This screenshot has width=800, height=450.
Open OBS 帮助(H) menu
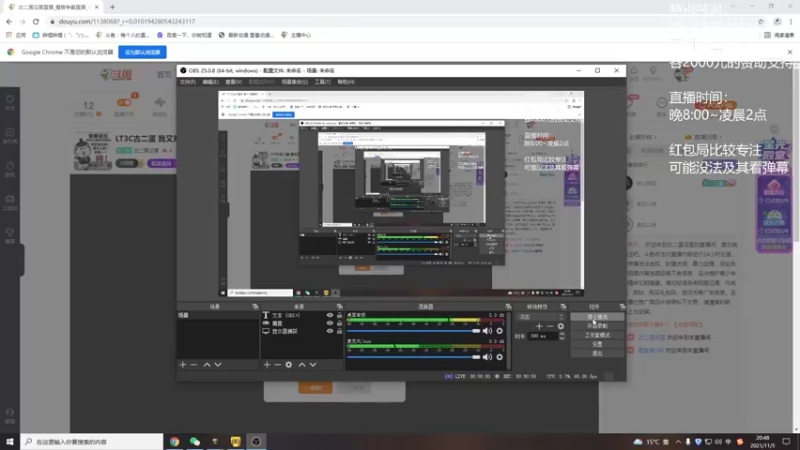(x=345, y=82)
